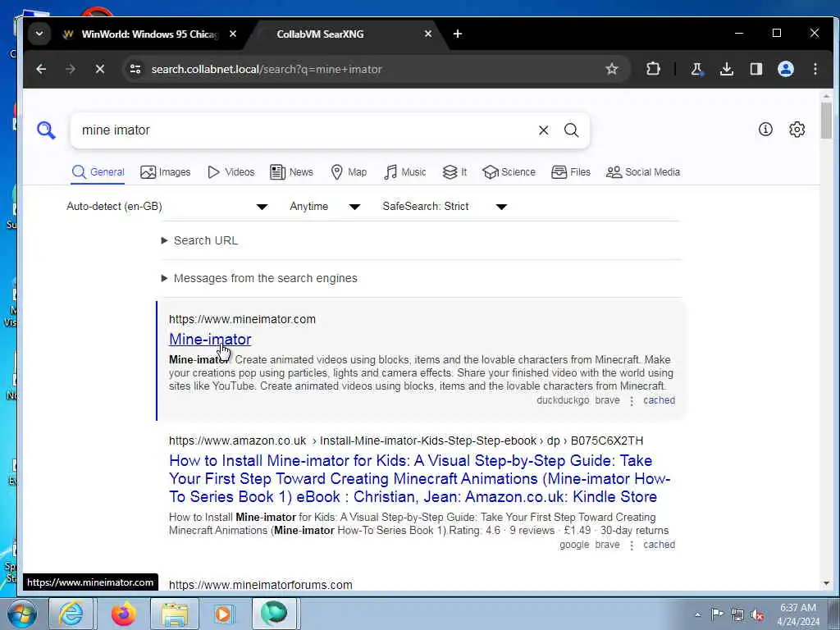Screen dimensions: 840x630
Task: Click the forward navigation arrow
Action: 71,69
